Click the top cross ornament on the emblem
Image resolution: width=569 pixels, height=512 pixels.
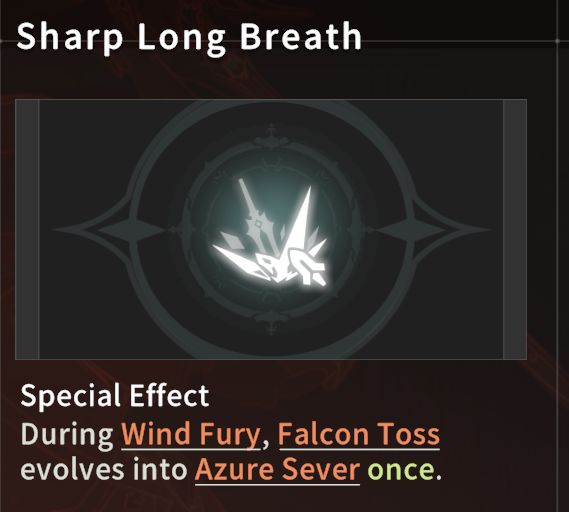click(x=271, y=138)
